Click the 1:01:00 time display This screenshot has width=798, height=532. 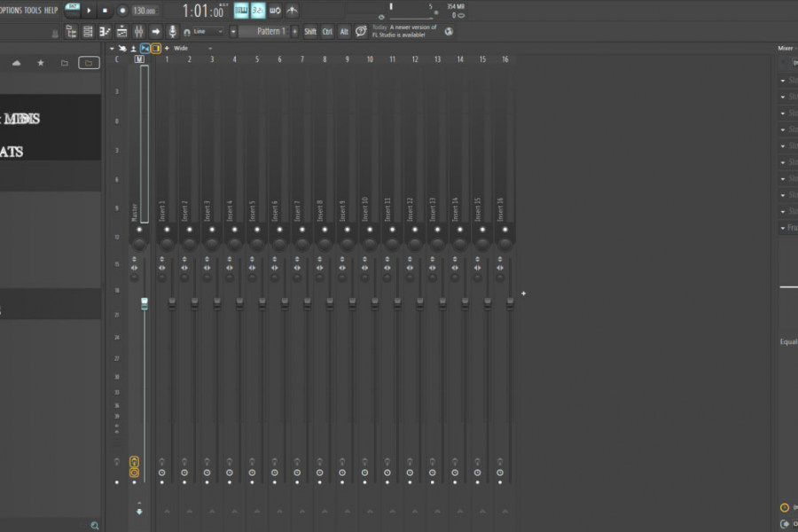tap(202, 12)
